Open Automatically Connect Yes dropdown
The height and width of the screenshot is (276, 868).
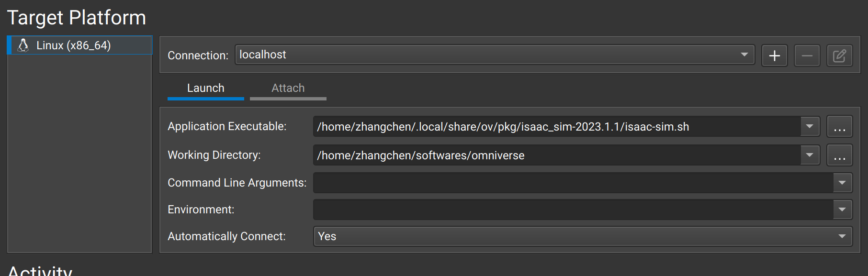[x=582, y=236]
